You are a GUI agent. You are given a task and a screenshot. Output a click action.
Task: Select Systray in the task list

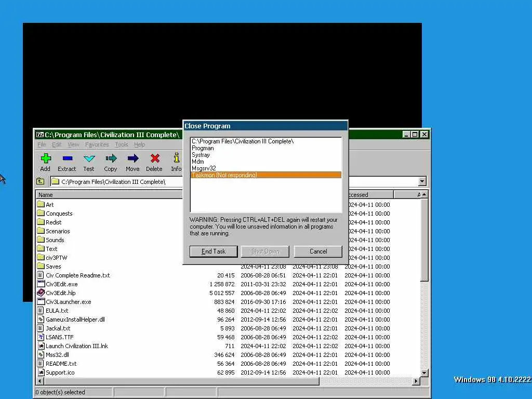[266, 155]
